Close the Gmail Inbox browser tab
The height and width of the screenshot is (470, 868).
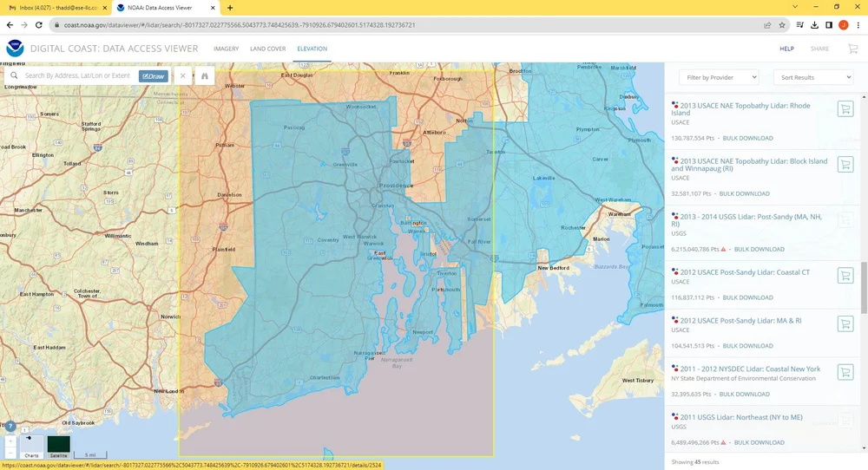point(105,8)
